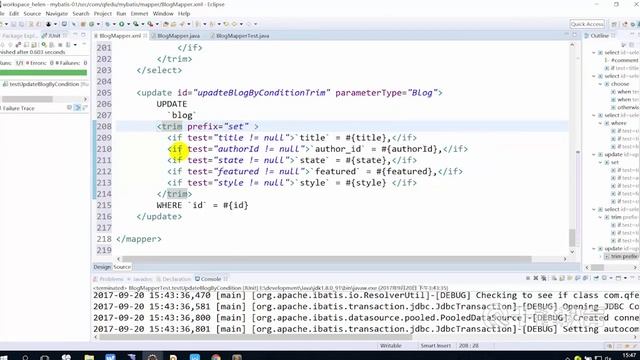Open the Javadoc tab
640x360 pixels.
[142, 279]
